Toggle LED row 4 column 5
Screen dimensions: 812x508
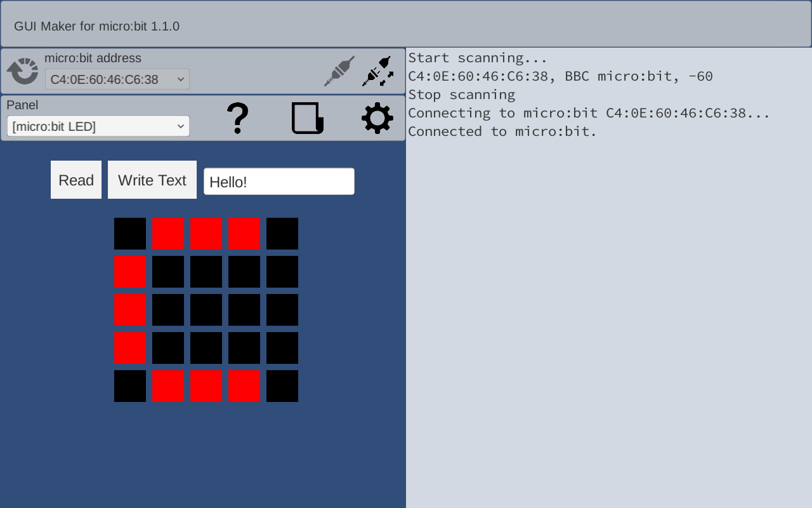coord(282,348)
